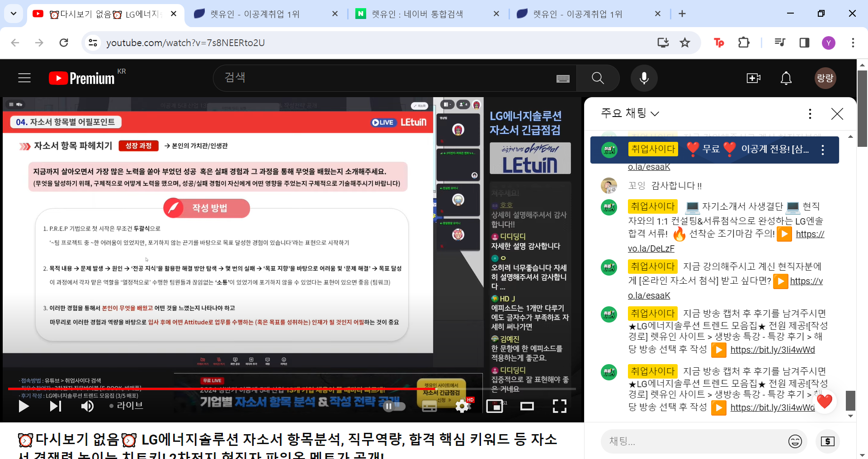Open the create video button
Viewport: 868px width, 459px height.
[753, 78]
